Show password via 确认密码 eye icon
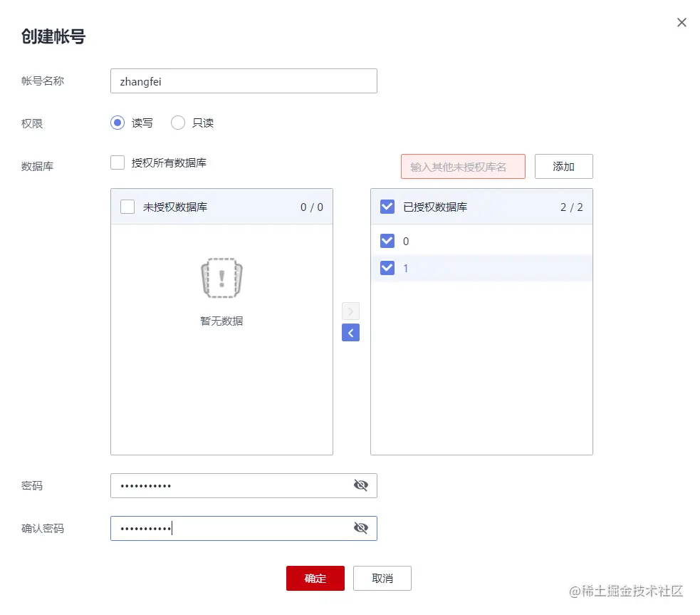 361,528
